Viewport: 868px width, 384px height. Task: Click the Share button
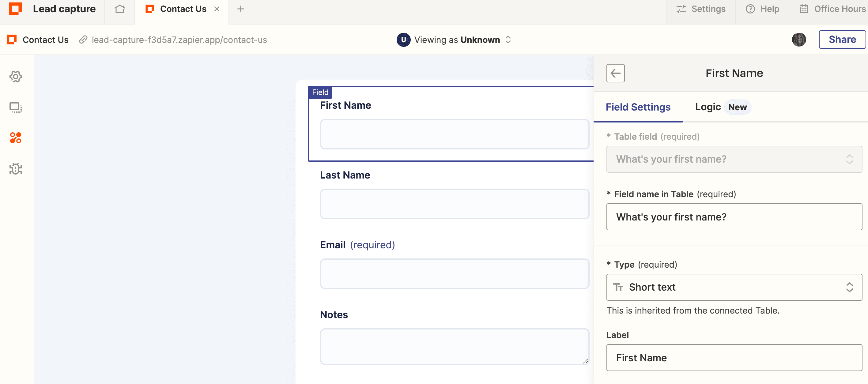coord(842,40)
